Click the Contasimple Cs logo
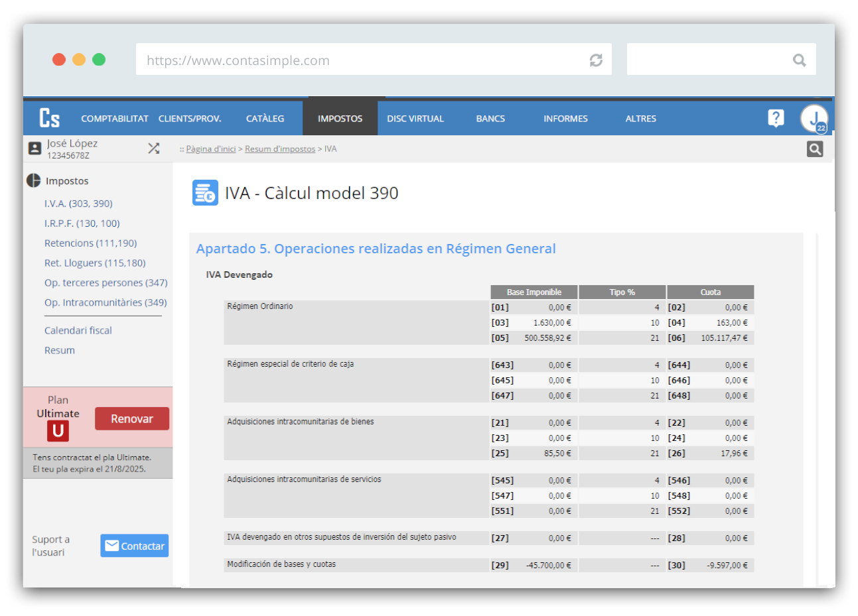 pos(50,118)
